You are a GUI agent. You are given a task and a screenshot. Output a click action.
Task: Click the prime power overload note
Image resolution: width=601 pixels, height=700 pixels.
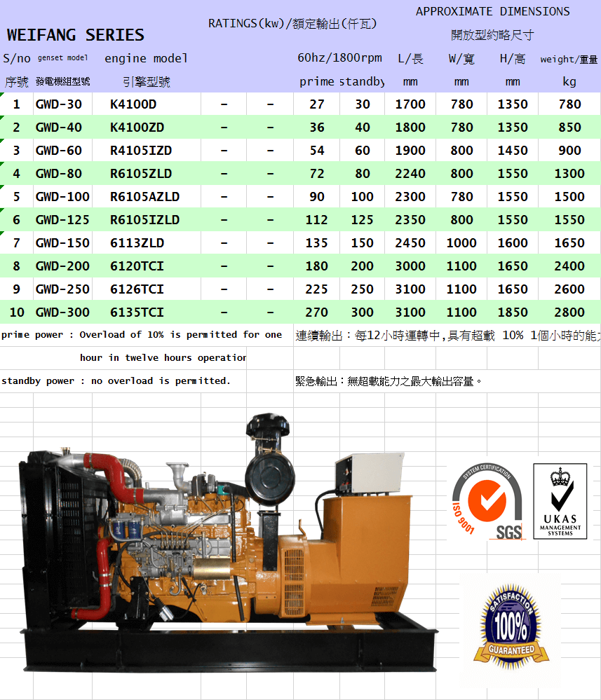pyautogui.click(x=142, y=335)
